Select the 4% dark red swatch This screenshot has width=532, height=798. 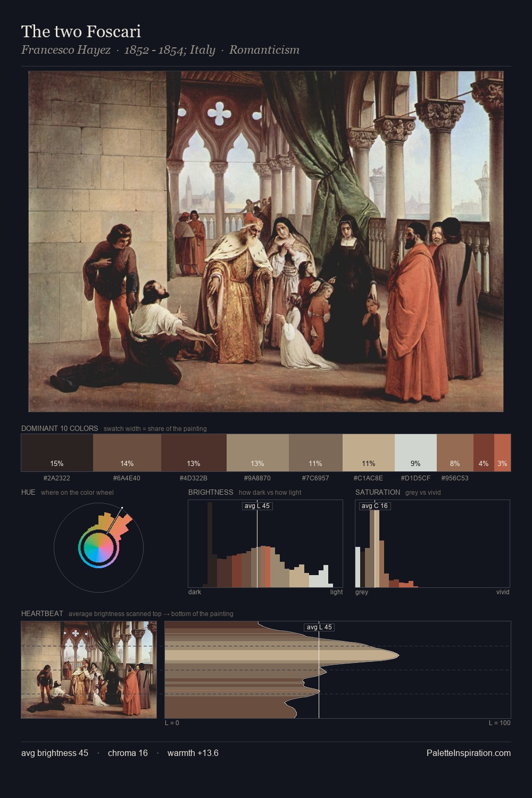coord(484,453)
